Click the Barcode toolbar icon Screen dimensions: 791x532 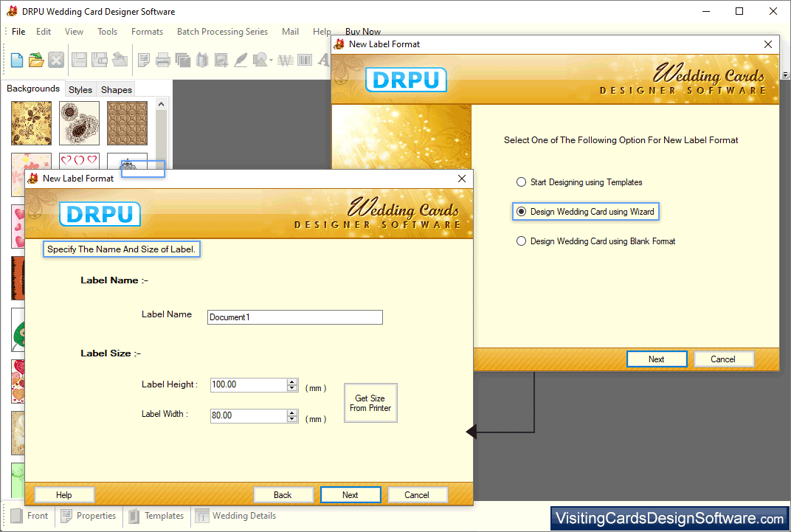tap(305, 60)
